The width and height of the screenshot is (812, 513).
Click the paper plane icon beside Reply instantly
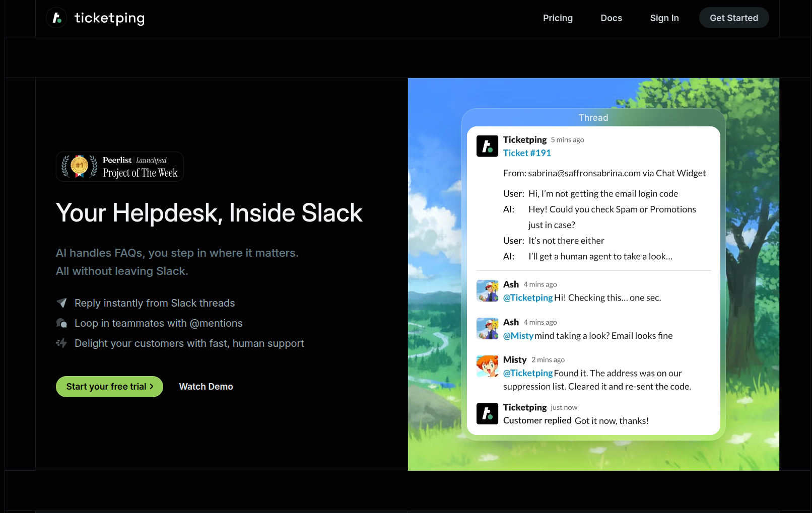coord(61,303)
